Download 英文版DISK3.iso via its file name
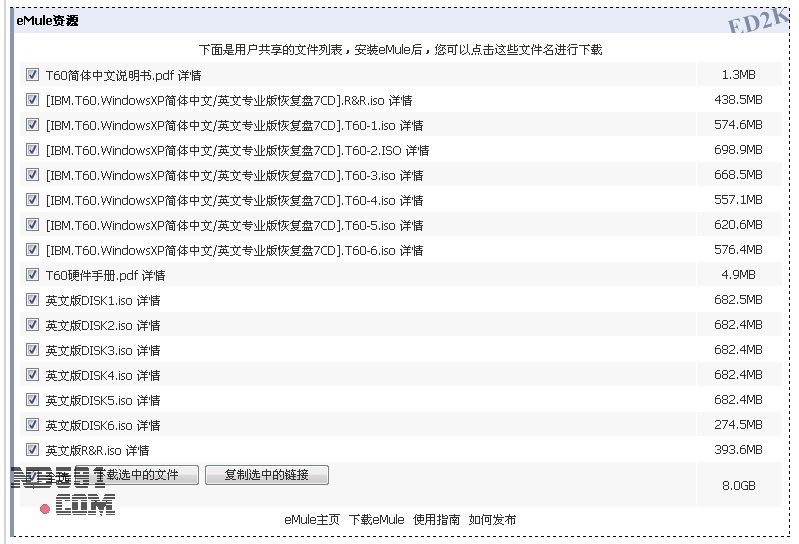This screenshot has height=544, width=799. (89, 350)
